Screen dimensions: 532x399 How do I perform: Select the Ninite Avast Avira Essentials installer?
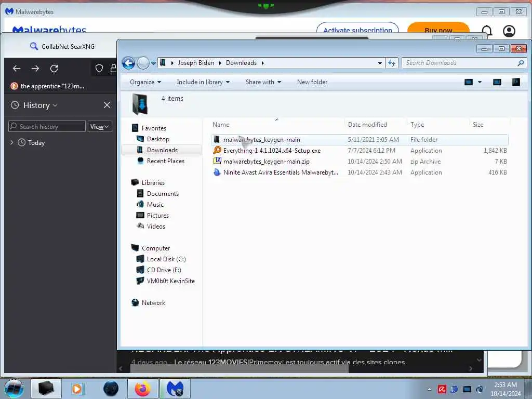click(360, 172)
